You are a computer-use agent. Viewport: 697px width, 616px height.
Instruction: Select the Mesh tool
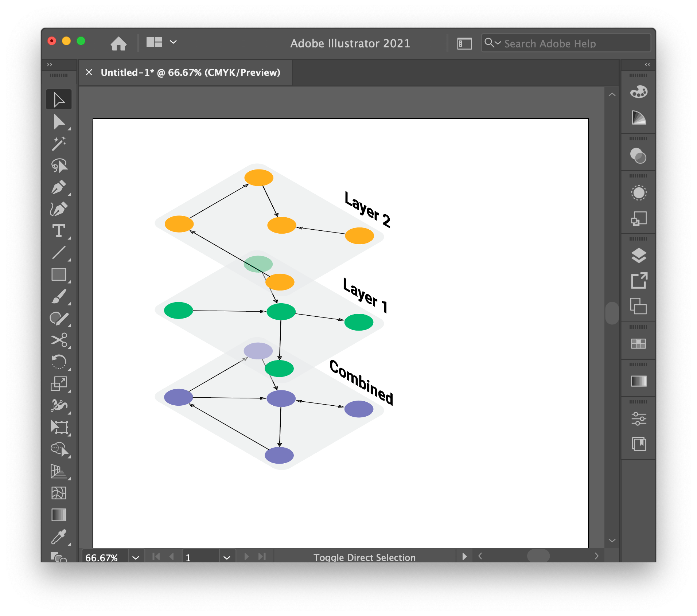(x=59, y=493)
